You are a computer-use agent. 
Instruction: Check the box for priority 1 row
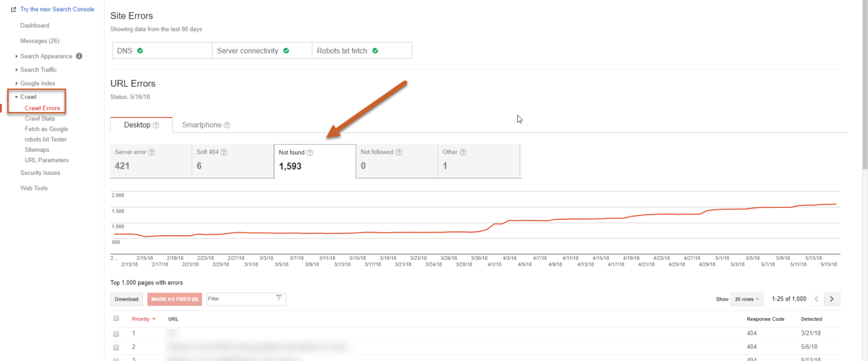116,333
